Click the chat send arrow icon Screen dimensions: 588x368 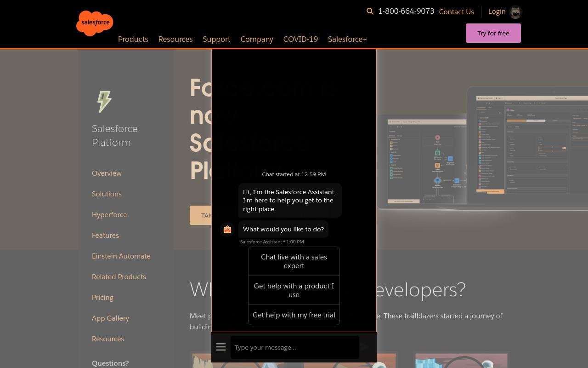tap(365, 347)
